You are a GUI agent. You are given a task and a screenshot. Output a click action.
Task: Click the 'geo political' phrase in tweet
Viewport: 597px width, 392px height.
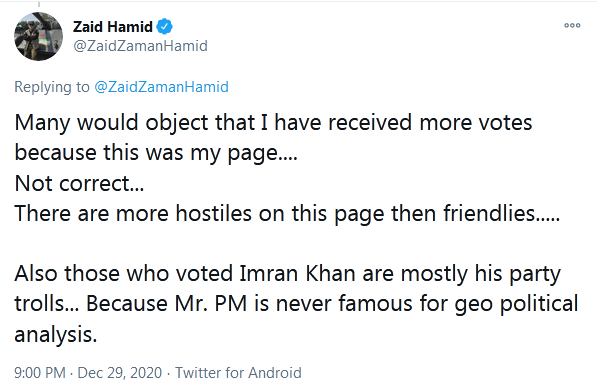(x=517, y=305)
